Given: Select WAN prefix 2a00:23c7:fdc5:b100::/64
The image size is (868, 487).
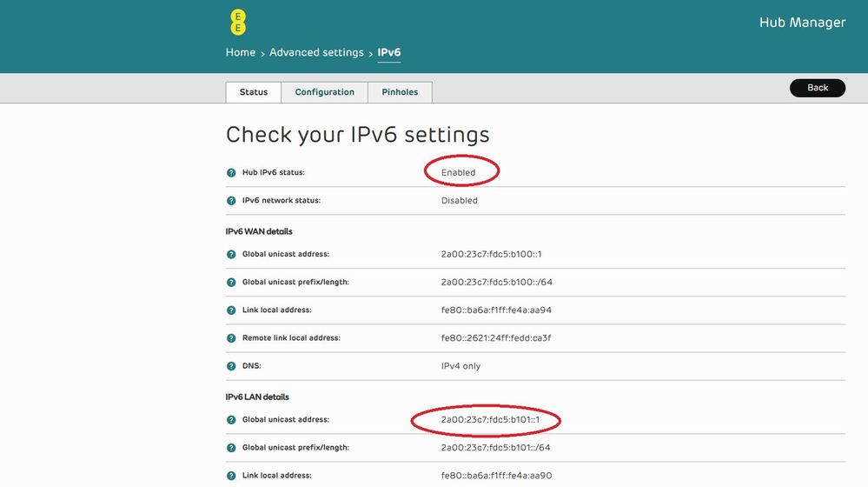Looking at the screenshot, I should (496, 282).
